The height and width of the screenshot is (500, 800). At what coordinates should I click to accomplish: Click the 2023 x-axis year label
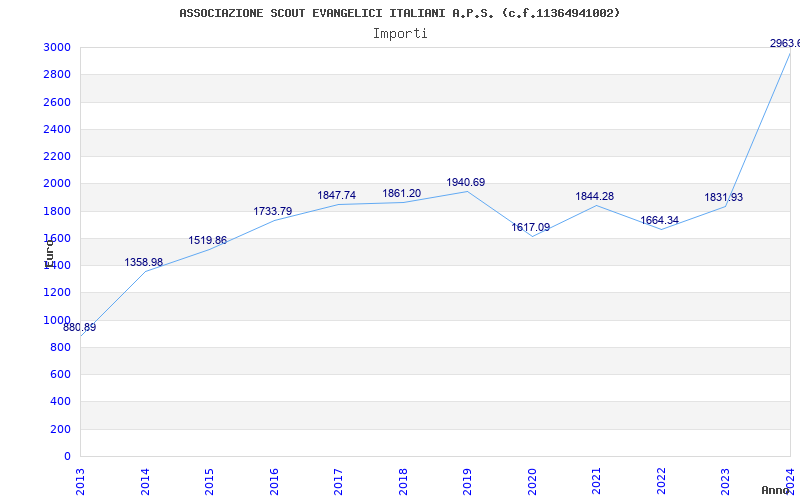726,481
